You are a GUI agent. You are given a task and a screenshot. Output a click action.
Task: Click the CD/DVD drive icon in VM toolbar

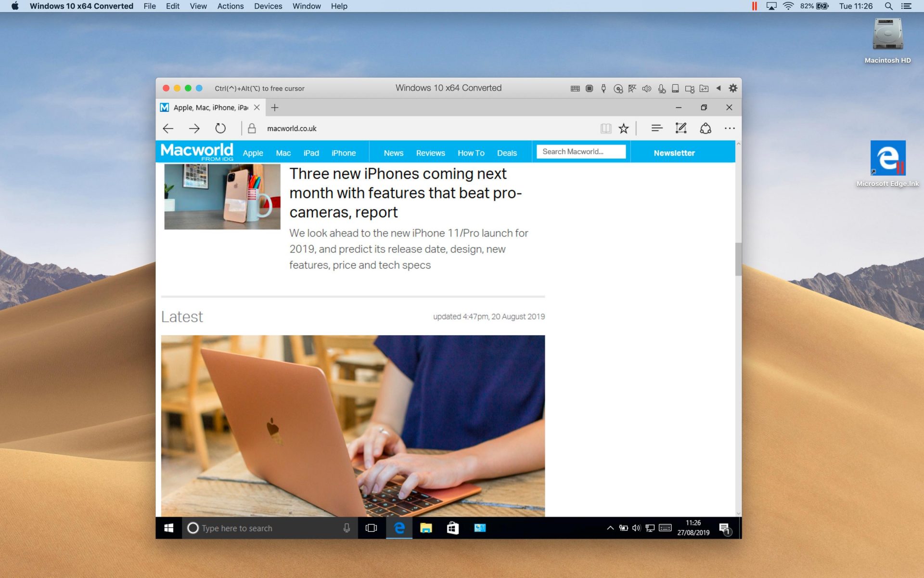tap(618, 88)
